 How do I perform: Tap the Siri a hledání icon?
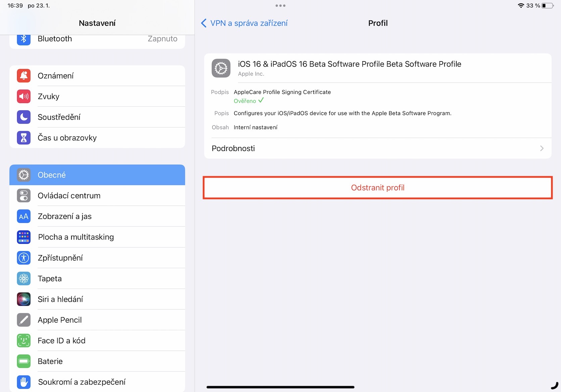click(x=24, y=299)
